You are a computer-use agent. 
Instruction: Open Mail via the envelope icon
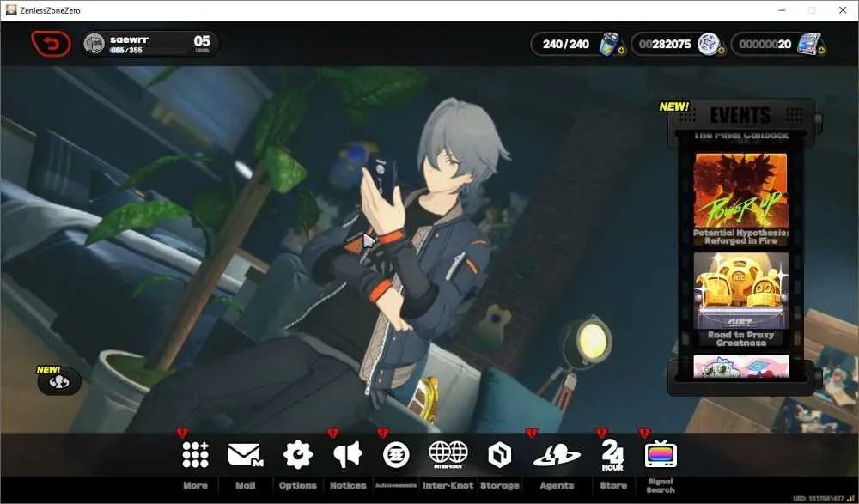pyautogui.click(x=245, y=455)
